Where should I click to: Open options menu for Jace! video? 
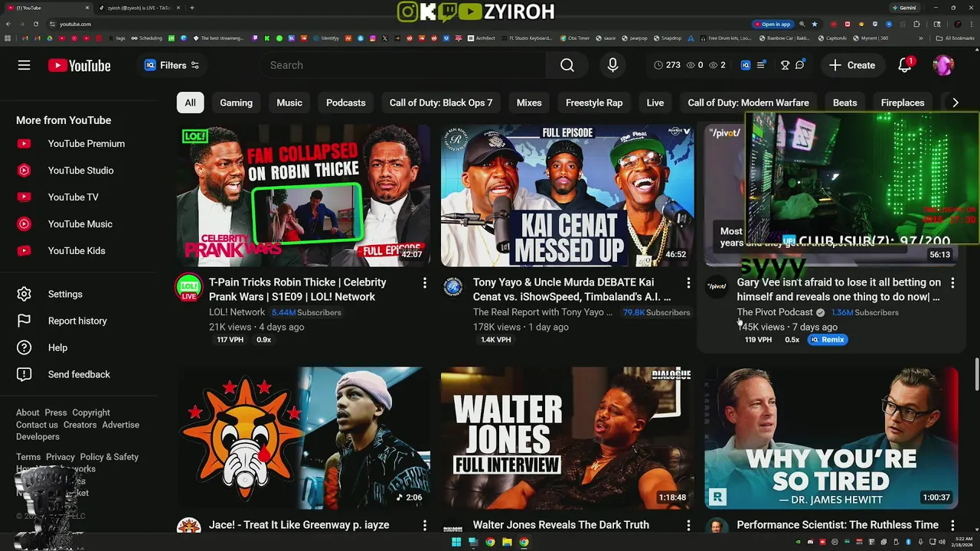pos(424,525)
